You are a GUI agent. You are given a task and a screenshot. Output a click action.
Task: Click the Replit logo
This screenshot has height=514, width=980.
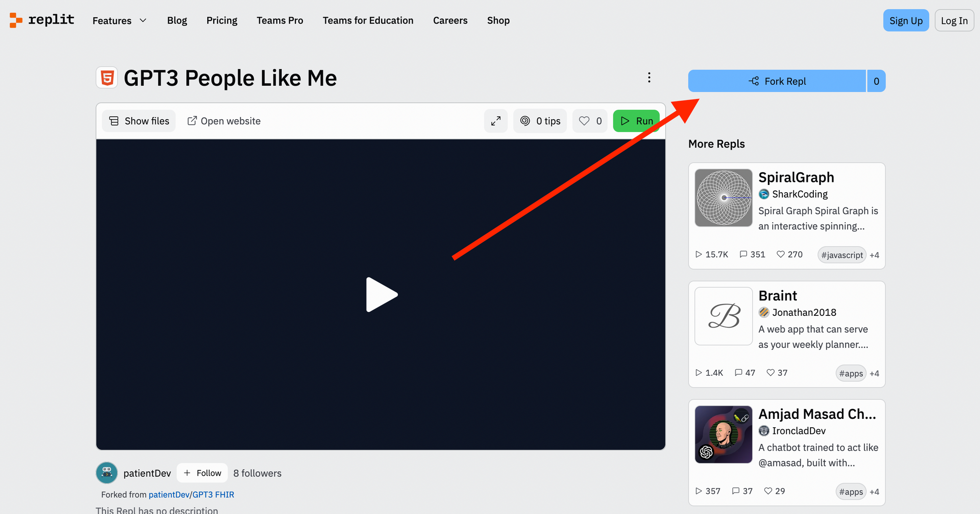(x=42, y=20)
